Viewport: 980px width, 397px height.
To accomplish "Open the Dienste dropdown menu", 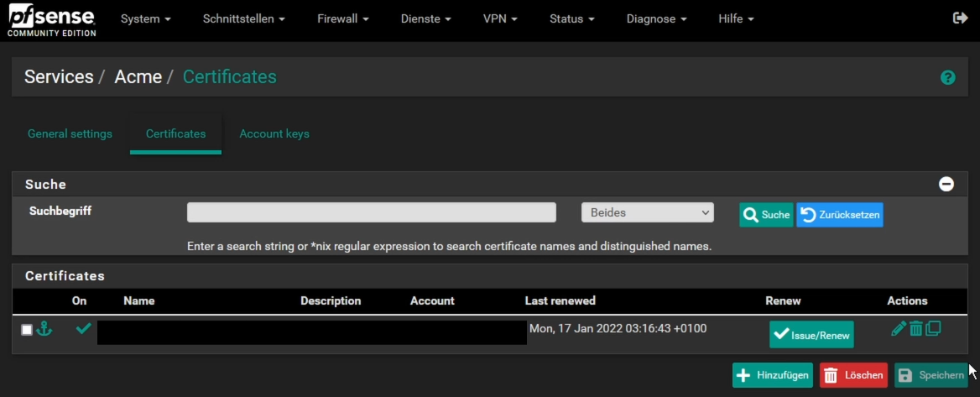I will [x=425, y=18].
